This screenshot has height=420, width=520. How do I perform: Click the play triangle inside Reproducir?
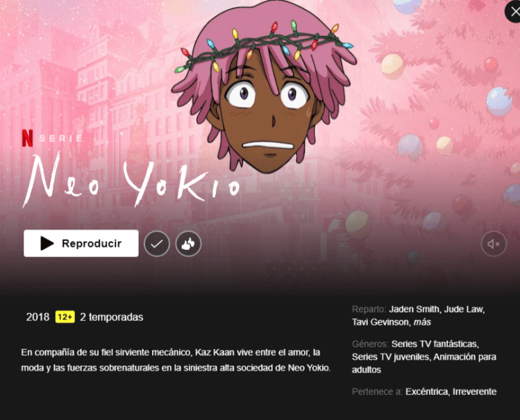47,243
